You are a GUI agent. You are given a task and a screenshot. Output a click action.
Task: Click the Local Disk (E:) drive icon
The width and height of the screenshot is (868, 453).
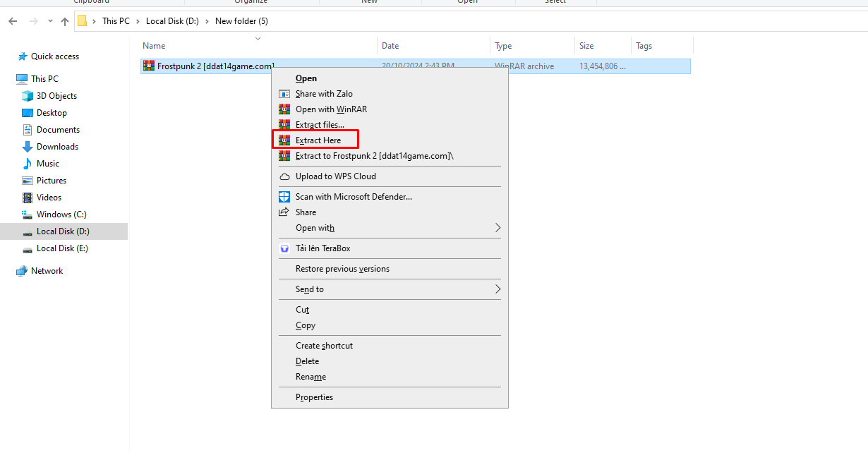click(28, 249)
